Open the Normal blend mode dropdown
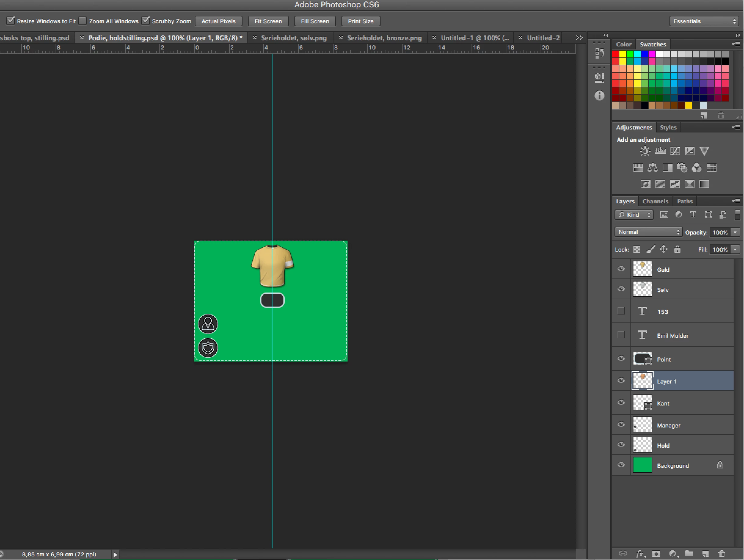 648,232
